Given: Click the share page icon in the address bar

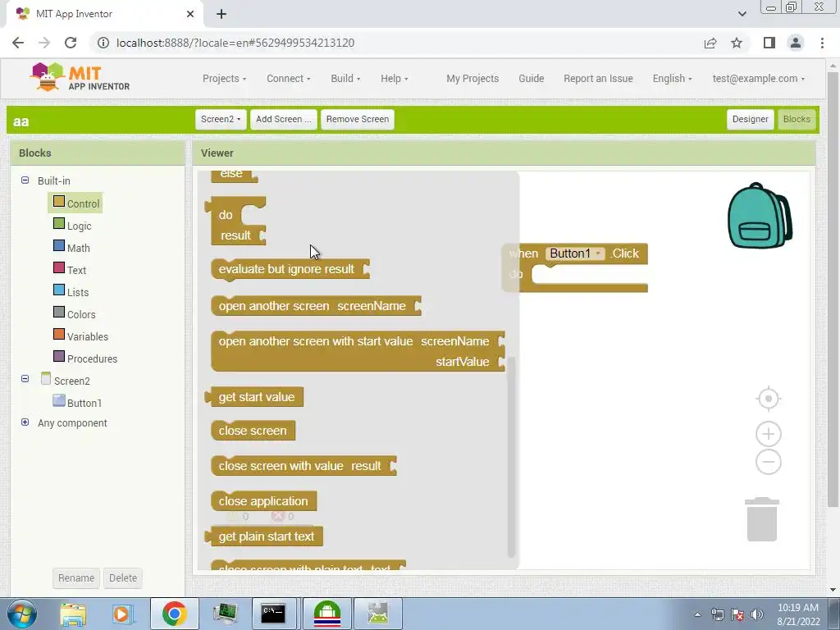Looking at the screenshot, I should pyautogui.click(x=710, y=43).
